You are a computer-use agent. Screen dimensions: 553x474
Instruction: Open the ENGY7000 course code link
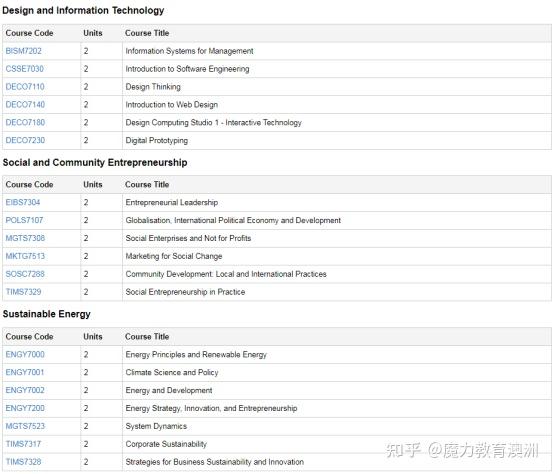pos(25,354)
